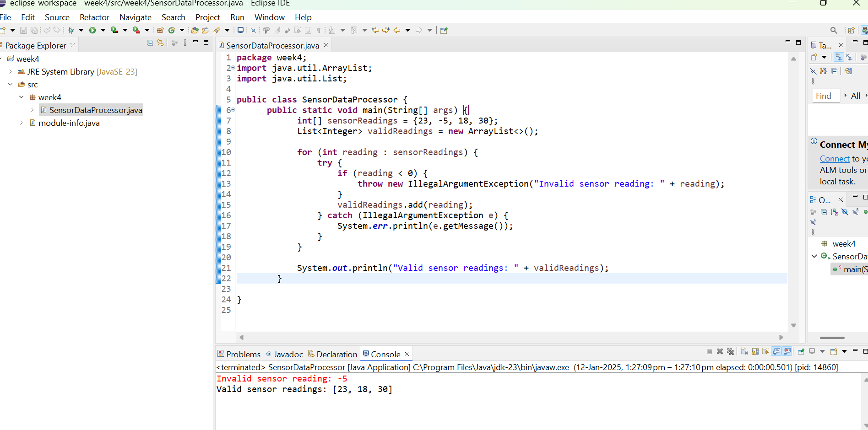Switch to the Javadoc tab

[x=284, y=354]
